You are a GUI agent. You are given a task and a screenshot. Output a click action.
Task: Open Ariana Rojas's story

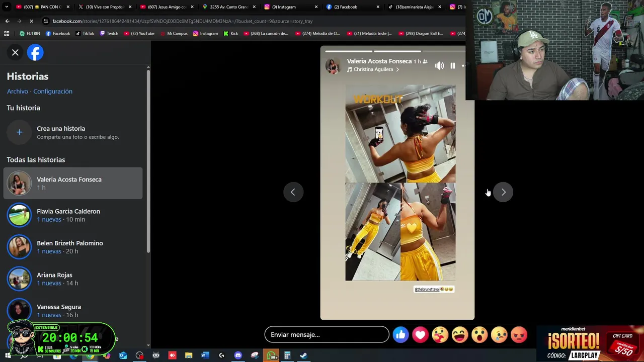point(73,279)
